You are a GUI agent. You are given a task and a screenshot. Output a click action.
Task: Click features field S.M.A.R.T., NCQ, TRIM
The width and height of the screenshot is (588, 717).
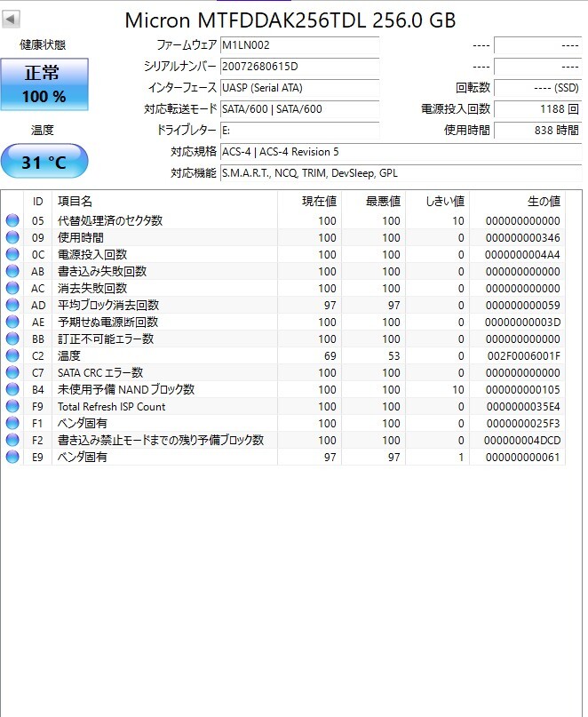click(x=401, y=173)
